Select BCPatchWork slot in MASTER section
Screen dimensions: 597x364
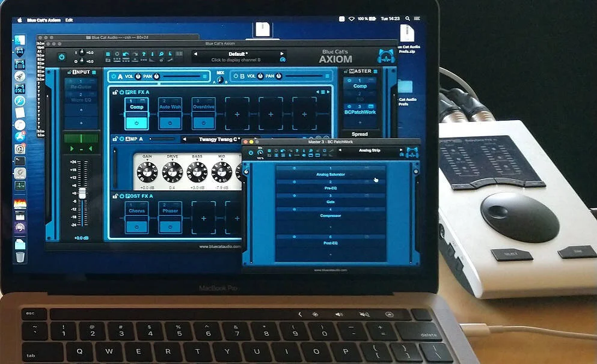360,109
